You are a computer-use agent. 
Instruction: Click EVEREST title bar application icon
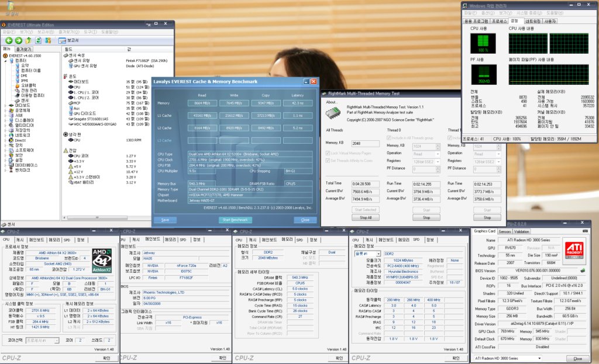coord(4,25)
